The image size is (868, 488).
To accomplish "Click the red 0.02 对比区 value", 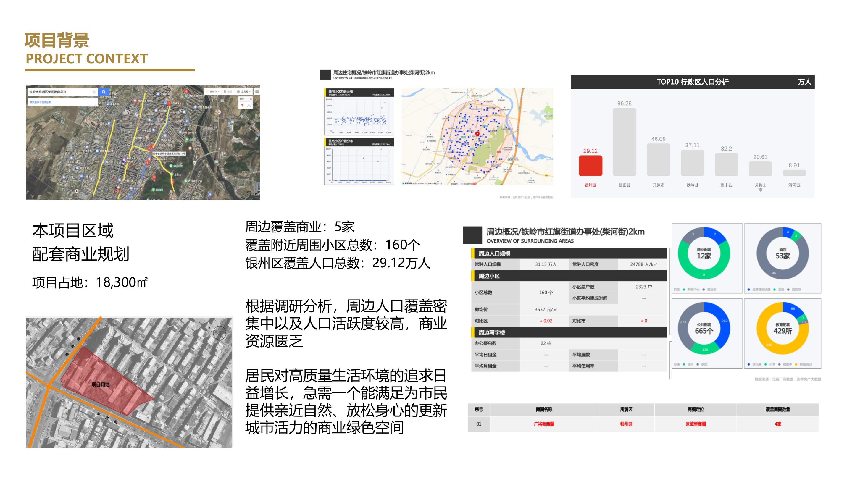I will tap(546, 321).
